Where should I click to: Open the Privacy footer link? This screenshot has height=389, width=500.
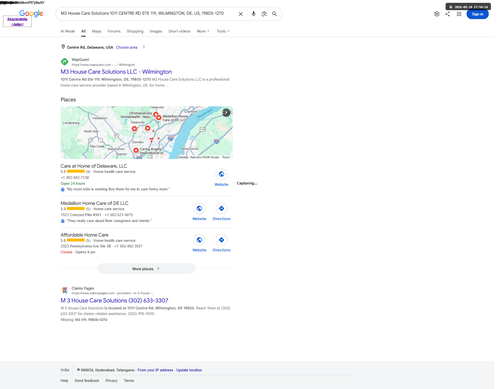(112, 381)
